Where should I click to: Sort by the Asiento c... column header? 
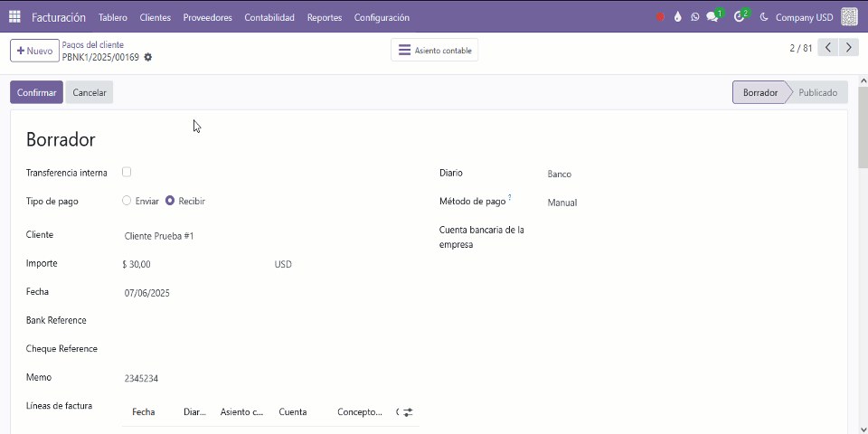point(242,412)
